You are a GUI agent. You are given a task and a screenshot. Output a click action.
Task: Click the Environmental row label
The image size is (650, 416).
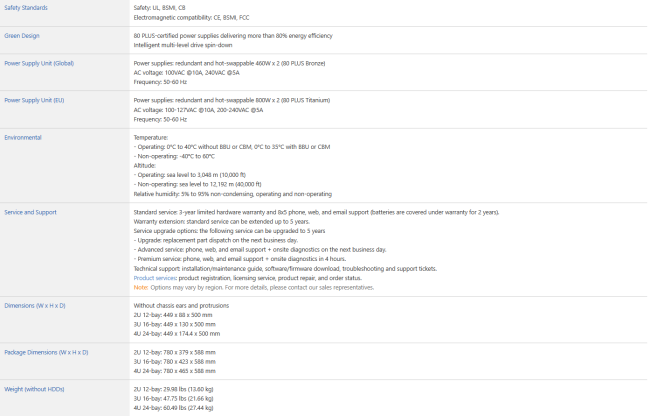23,138
